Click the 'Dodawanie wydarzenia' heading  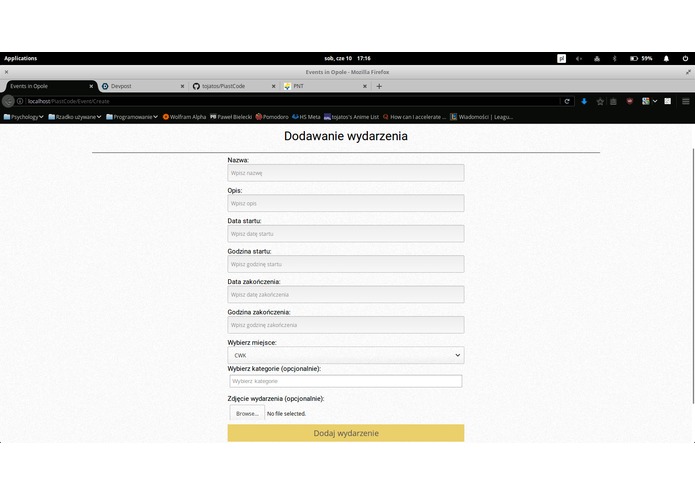(x=346, y=136)
